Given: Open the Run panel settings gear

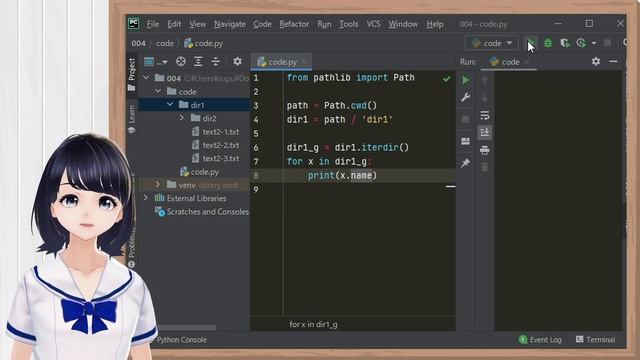Looking at the screenshot, I should coord(596,62).
